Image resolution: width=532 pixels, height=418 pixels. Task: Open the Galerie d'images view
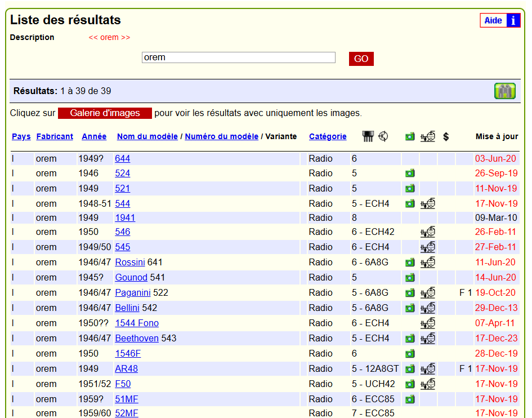tap(105, 113)
